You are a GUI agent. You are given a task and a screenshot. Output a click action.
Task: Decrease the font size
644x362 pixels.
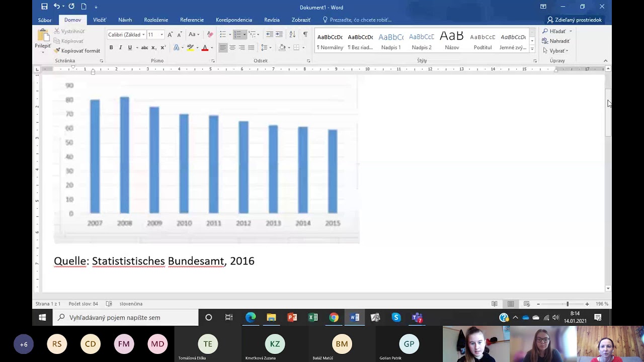(179, 35)
